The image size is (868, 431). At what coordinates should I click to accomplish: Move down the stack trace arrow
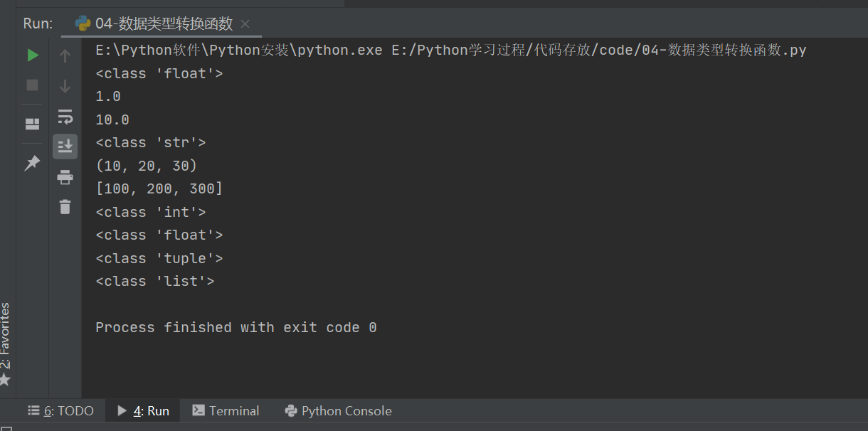coord(65,86)
